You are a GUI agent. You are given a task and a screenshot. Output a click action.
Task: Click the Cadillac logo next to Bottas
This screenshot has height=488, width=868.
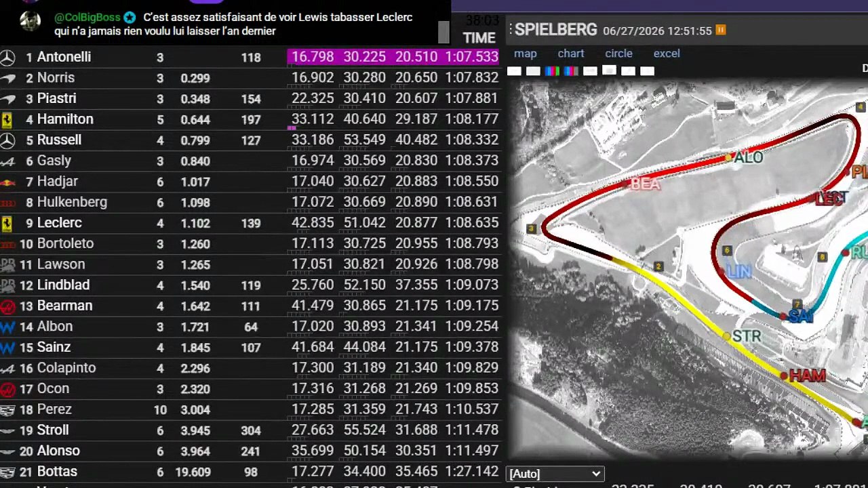7,472
